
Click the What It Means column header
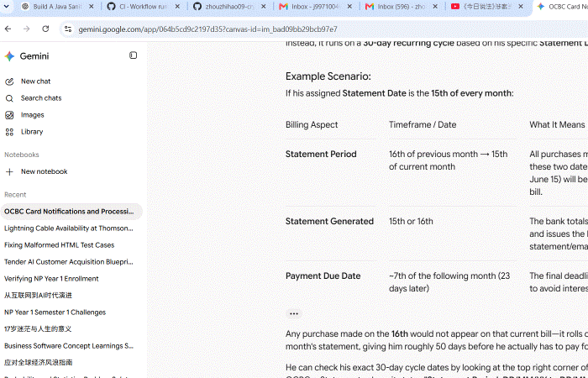pyautogui.click(x=557, y=125)
